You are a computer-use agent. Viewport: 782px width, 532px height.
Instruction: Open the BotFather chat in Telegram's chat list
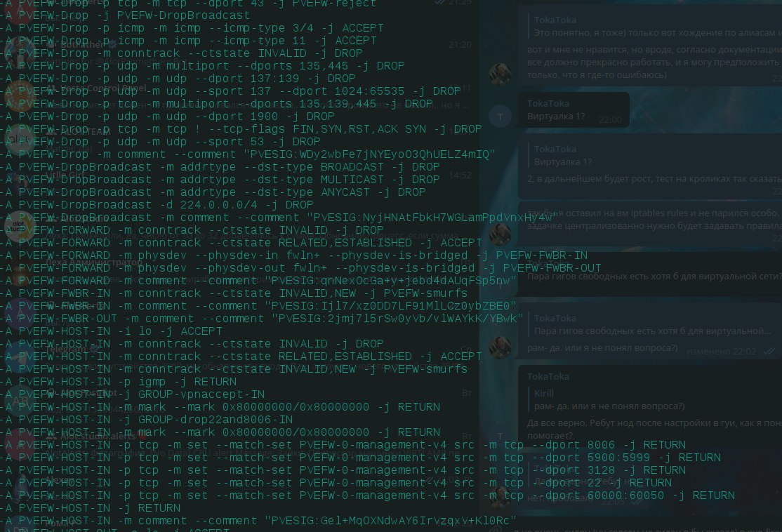239,53
